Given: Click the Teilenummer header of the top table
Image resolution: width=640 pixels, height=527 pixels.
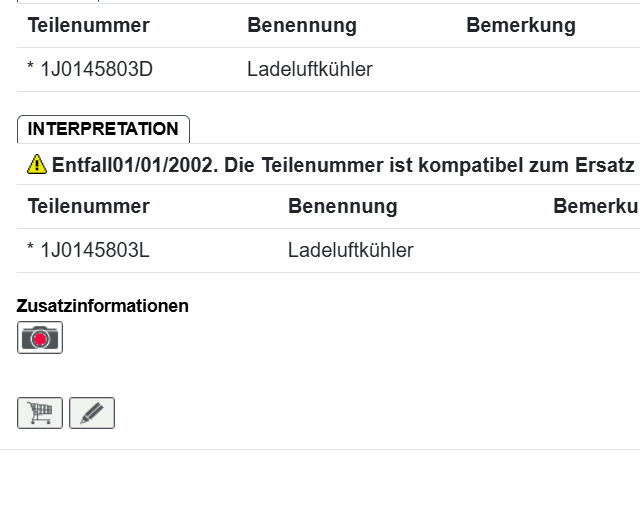Looking at the screenshot, I should (88, 25).
